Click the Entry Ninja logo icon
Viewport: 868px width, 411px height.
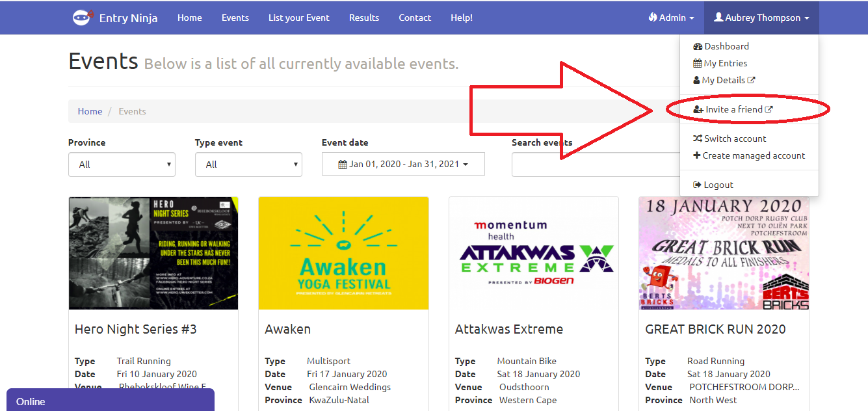tap(83, 18)
